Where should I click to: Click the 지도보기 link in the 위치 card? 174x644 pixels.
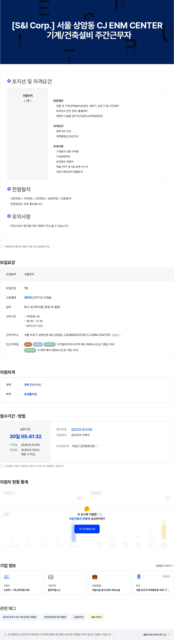[166, 576]
